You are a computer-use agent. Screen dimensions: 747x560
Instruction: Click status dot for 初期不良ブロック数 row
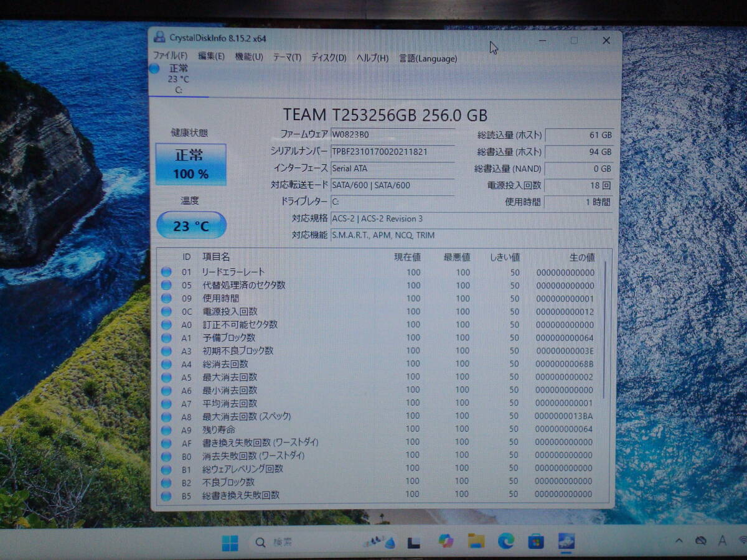click(x=166, y=351)
